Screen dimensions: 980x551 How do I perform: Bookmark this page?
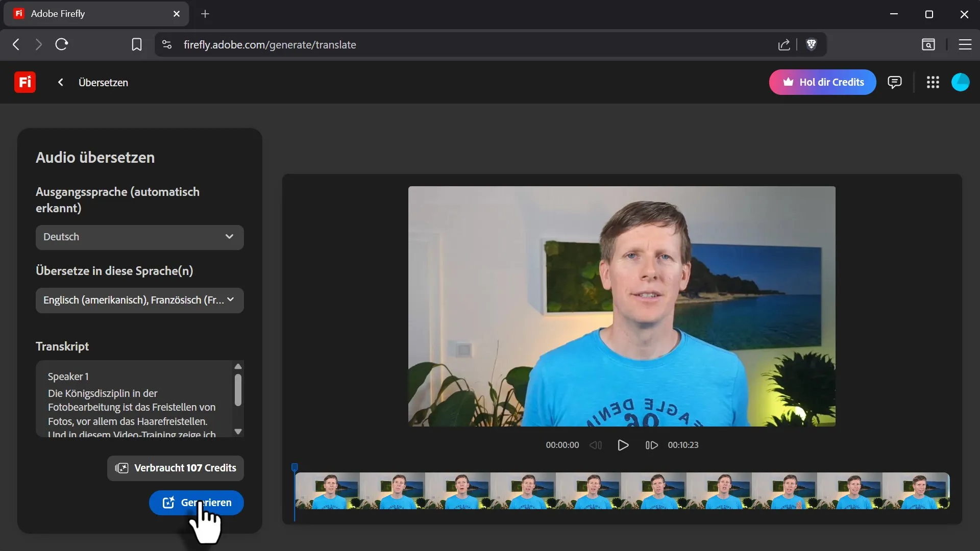coord(136,44)
